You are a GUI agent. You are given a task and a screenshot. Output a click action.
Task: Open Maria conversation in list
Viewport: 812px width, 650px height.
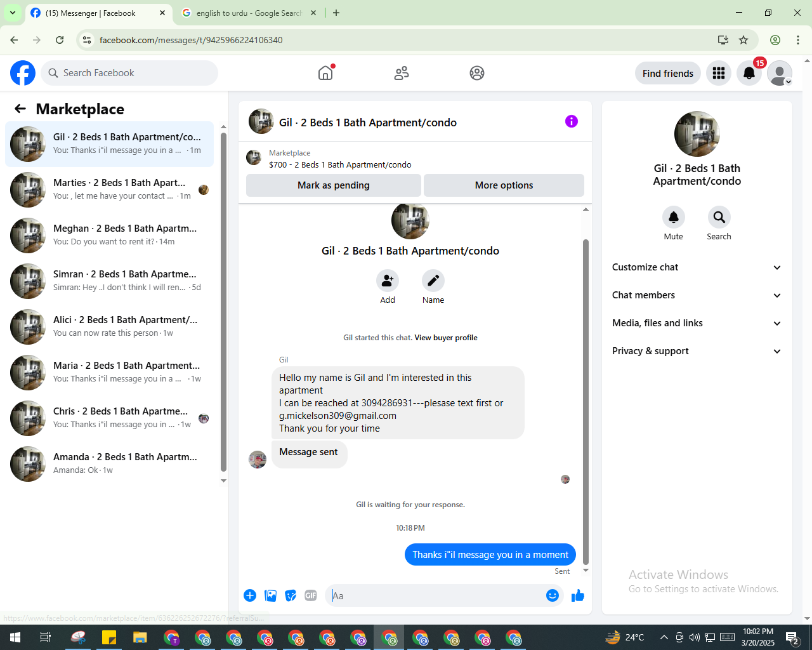point(110,373)
